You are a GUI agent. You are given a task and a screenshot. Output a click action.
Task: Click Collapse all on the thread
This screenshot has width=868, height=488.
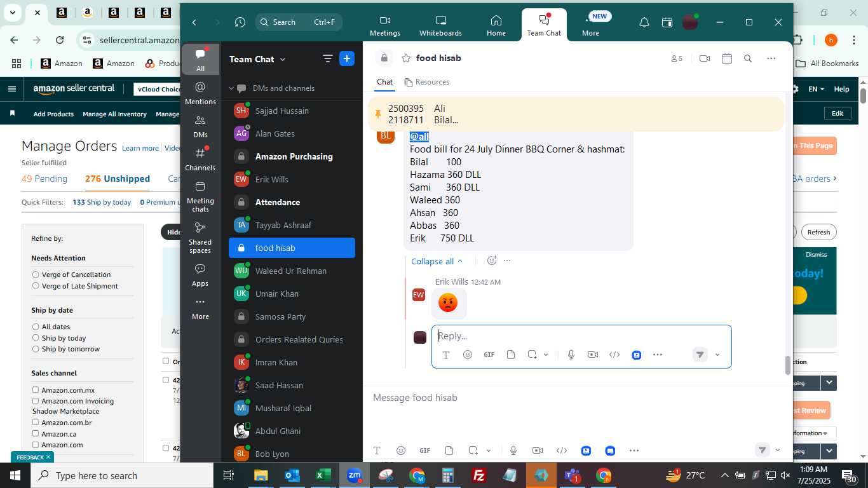[437, 261]
